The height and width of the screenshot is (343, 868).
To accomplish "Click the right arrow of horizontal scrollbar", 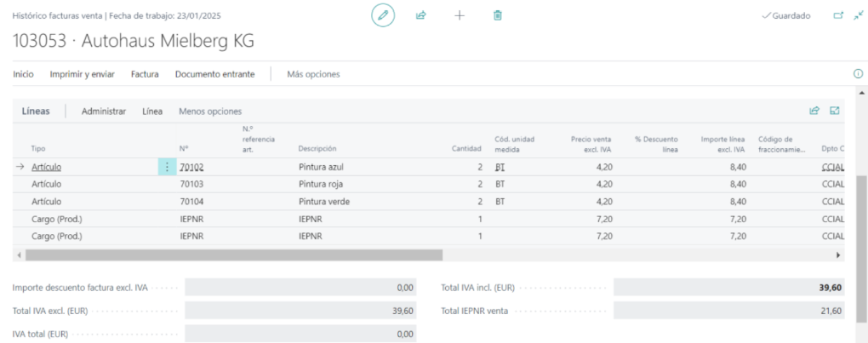I will pyautogui.click(x=838, y=255).
